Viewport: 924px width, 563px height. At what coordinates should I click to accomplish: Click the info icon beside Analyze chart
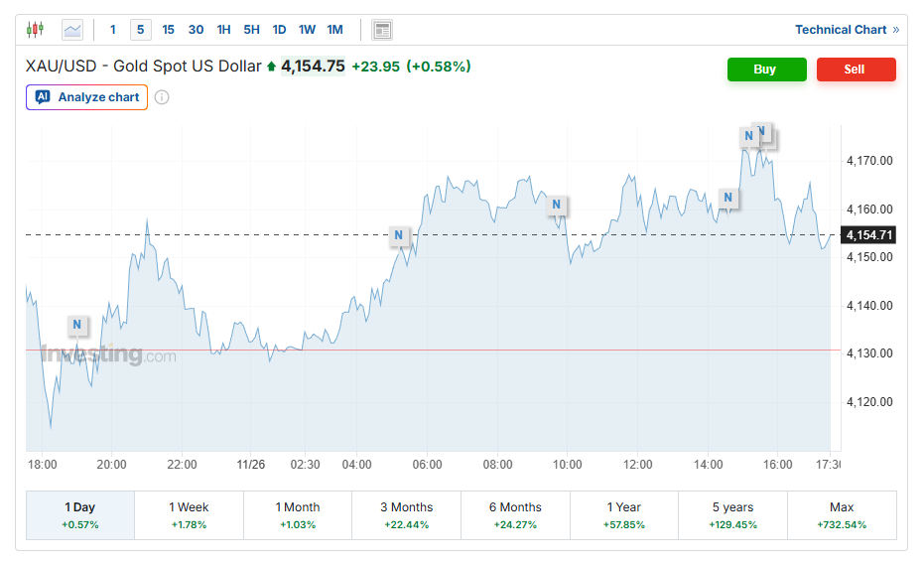(162, 97)
